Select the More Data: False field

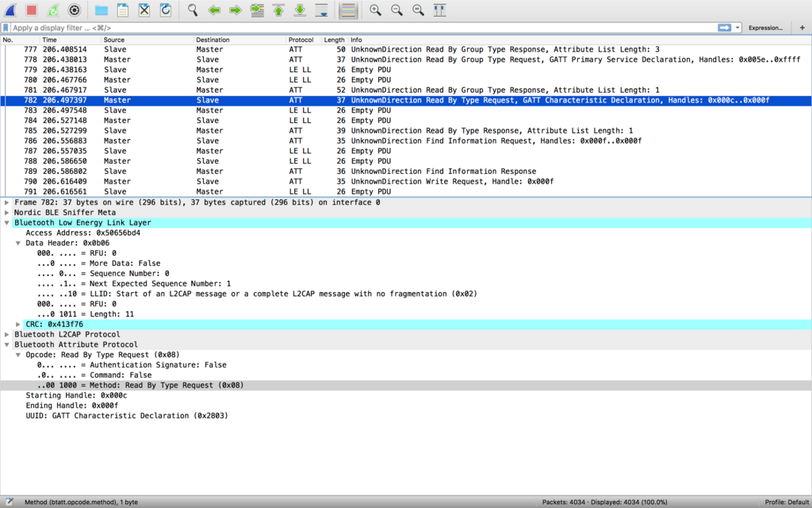pos(98,264)
